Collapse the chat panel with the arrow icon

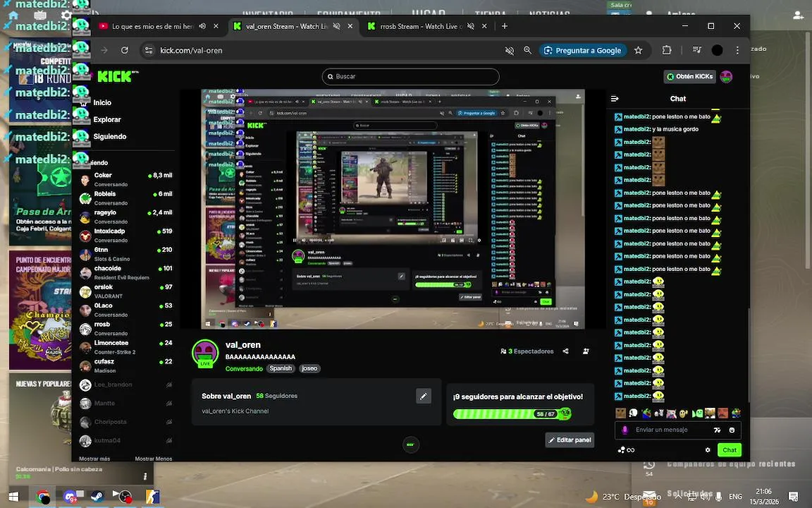(615, 99)
